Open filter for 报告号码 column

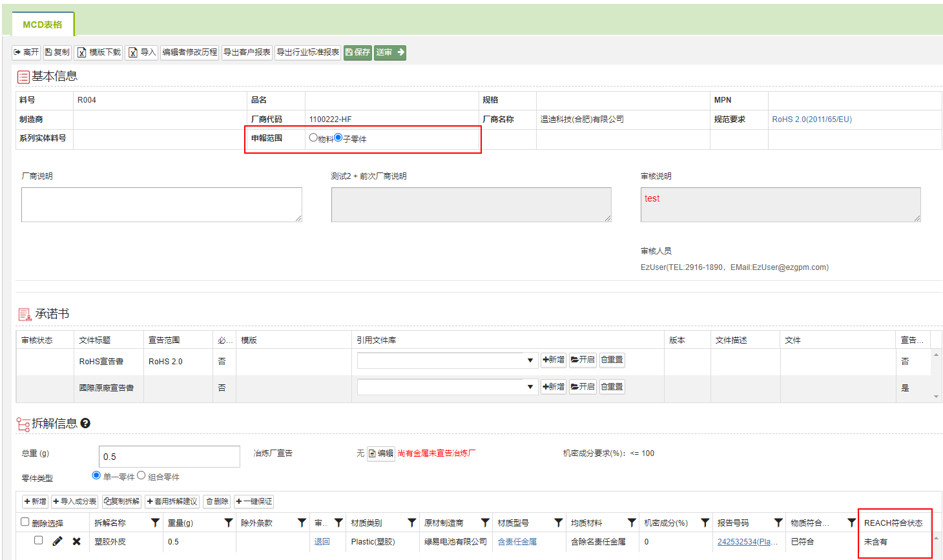click(778, 523)
